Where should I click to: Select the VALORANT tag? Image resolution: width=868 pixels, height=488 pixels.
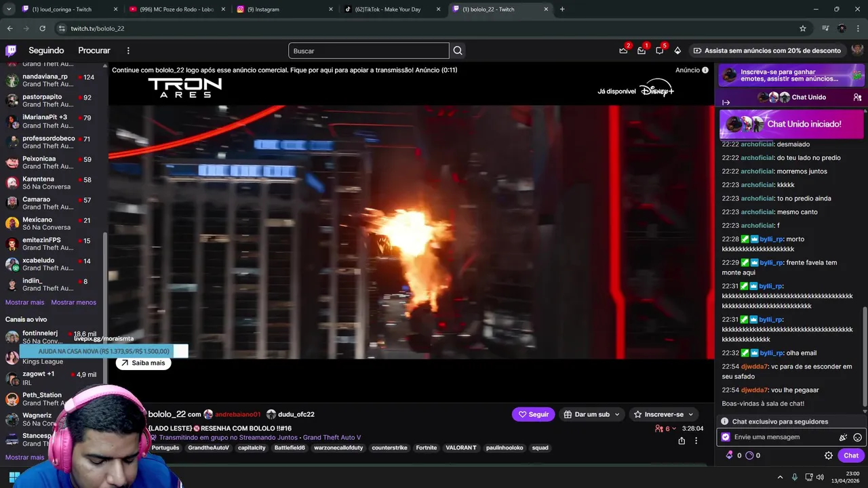coord(461,448)
